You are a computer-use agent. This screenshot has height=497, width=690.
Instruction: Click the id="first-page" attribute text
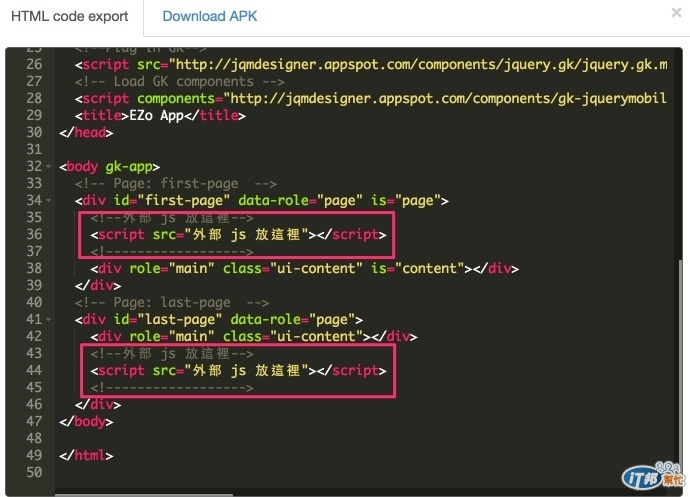[172, 200]
